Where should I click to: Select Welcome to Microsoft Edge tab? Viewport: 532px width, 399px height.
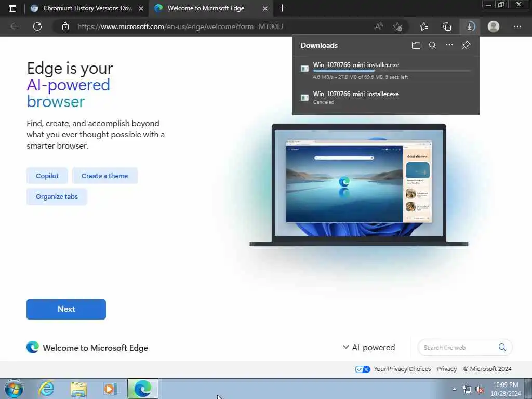(x=210, y=8)
